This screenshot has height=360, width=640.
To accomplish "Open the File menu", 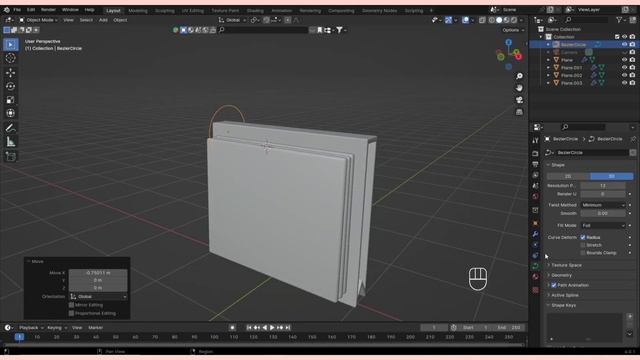I will [17, 10].
